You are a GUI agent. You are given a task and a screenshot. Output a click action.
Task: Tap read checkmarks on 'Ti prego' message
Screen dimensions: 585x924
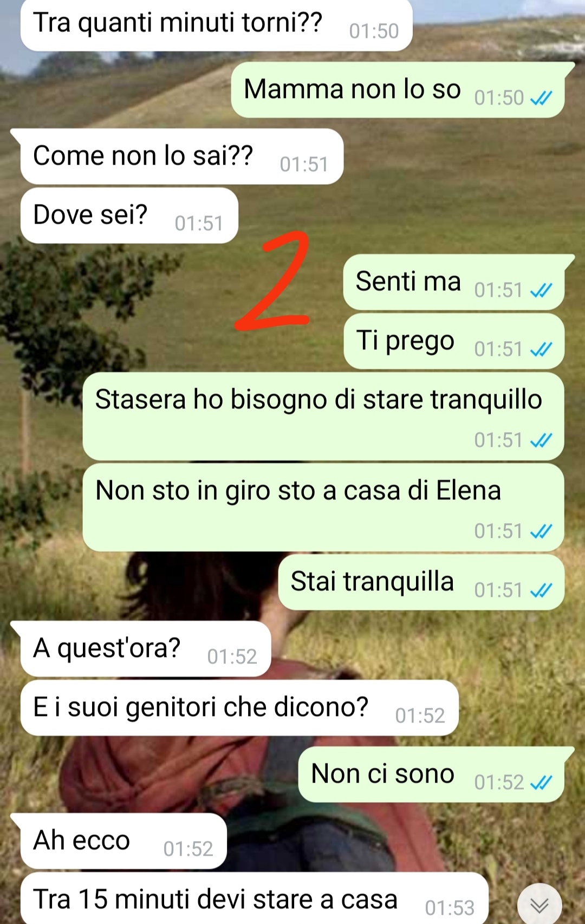coord(541,349)
